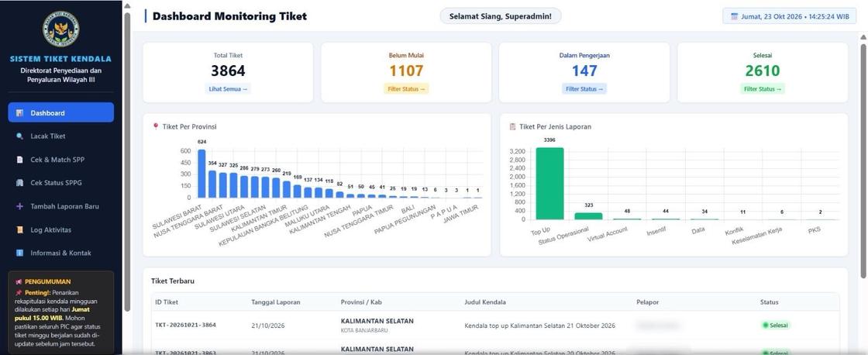Click the Tiket Terbaru heading

[173, 281]
